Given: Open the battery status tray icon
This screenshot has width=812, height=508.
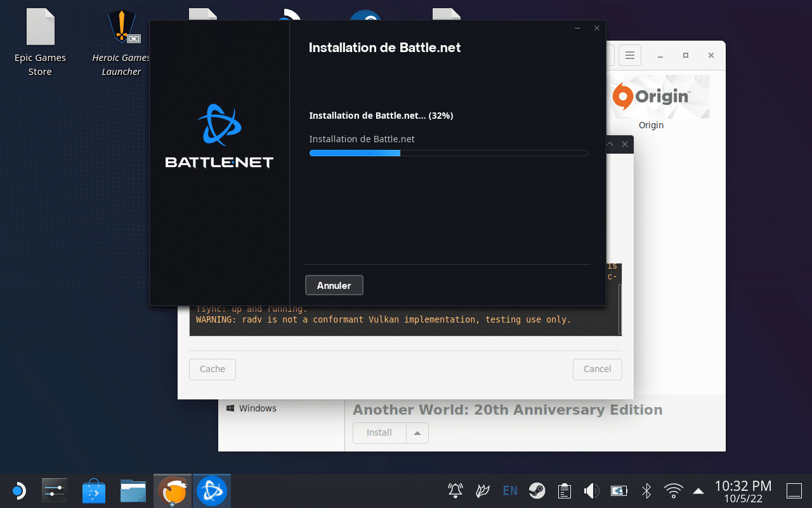Looking at the screenshot, I should pos(619,490).
